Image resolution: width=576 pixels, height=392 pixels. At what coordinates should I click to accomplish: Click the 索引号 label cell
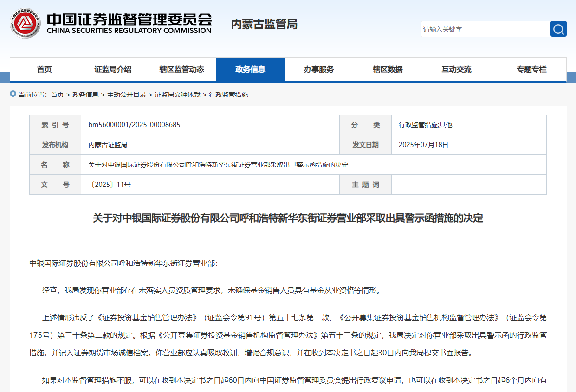[x=55, y=125]
